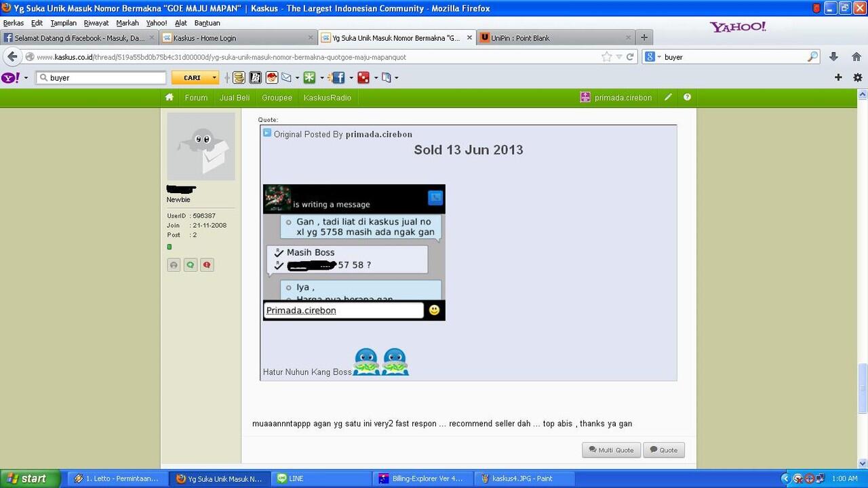Expand the green asterisk dropdown arrow
Image resolution: width=868 pixels, height=488 pixels.
(x=321, y=78)
